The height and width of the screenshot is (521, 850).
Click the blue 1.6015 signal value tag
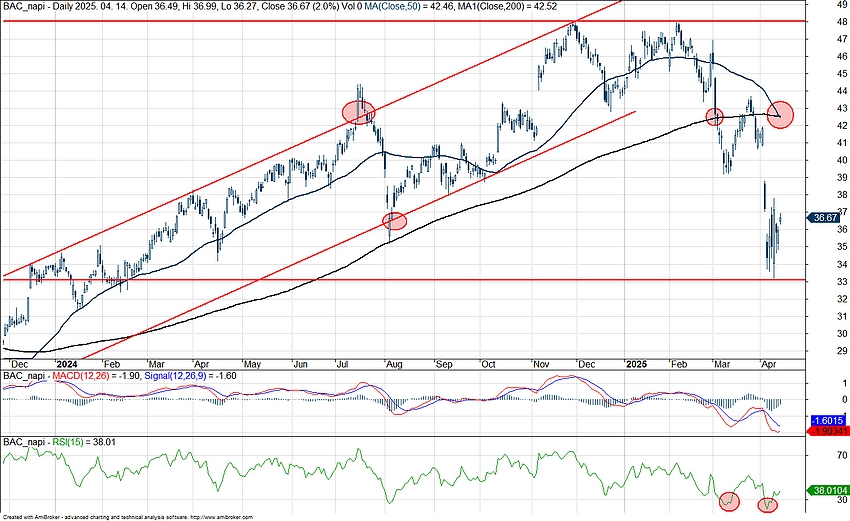click(828, 421)
